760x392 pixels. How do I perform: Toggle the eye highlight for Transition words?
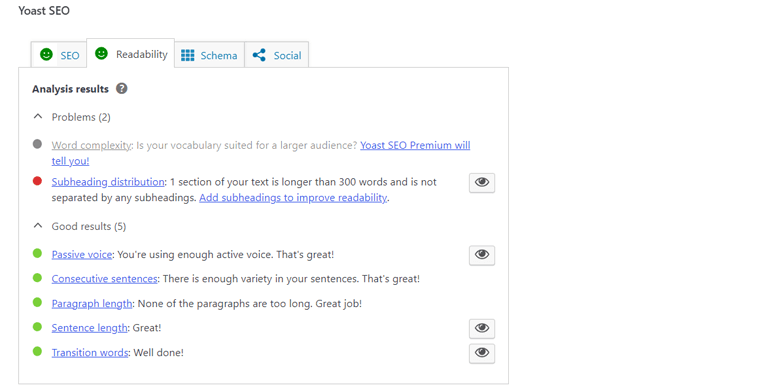[482, 353]
